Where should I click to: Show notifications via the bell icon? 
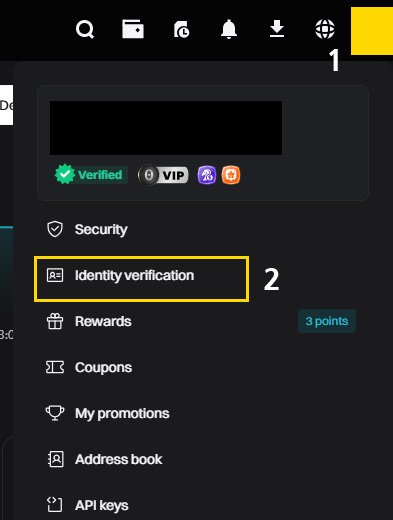[229, 29]
